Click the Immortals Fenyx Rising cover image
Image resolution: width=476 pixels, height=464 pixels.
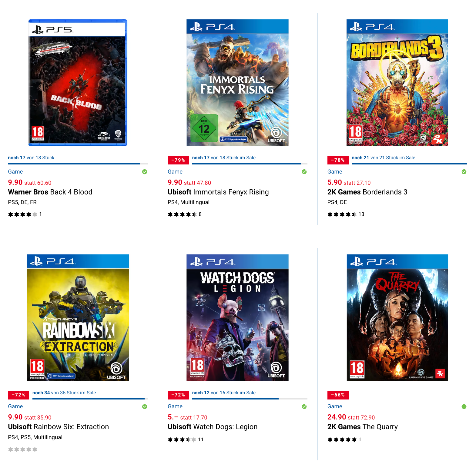237,83
